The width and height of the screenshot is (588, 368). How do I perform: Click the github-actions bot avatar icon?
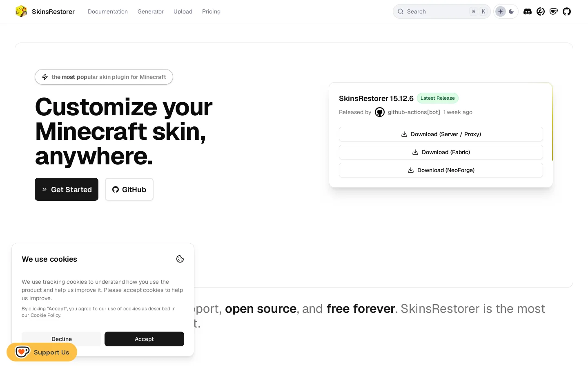point(380,112)
